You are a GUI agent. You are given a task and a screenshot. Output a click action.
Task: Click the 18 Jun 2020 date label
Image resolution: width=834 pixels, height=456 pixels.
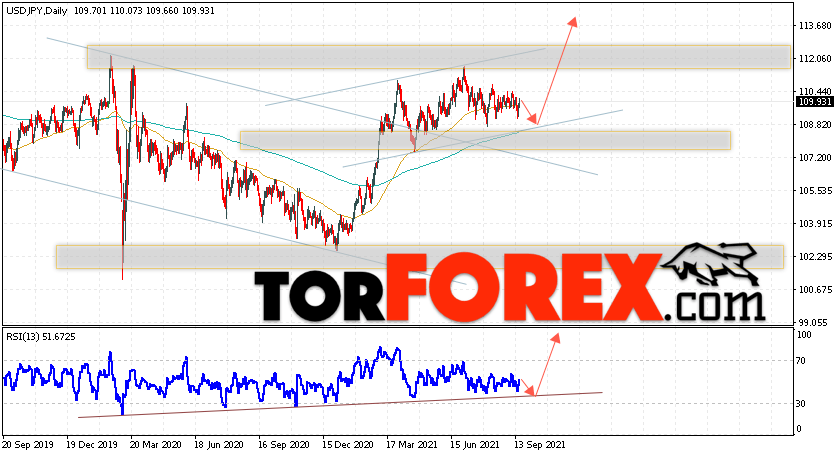click(217, 444)
